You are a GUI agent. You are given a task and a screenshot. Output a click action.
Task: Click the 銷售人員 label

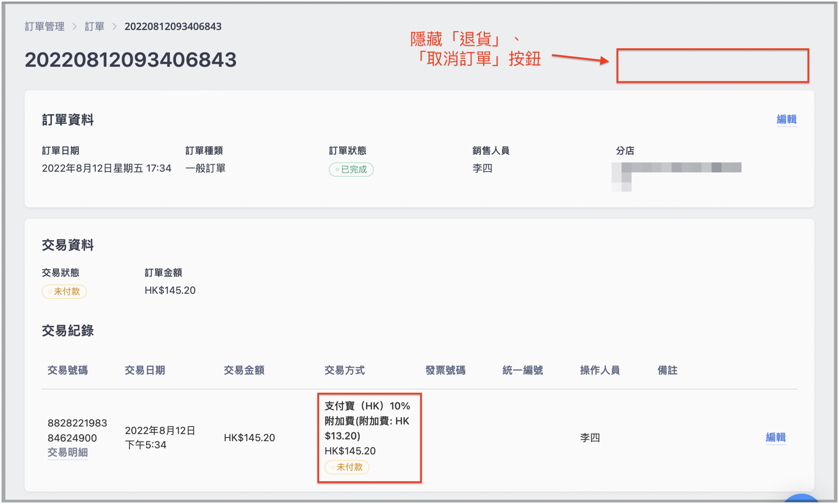coord(491,150)
